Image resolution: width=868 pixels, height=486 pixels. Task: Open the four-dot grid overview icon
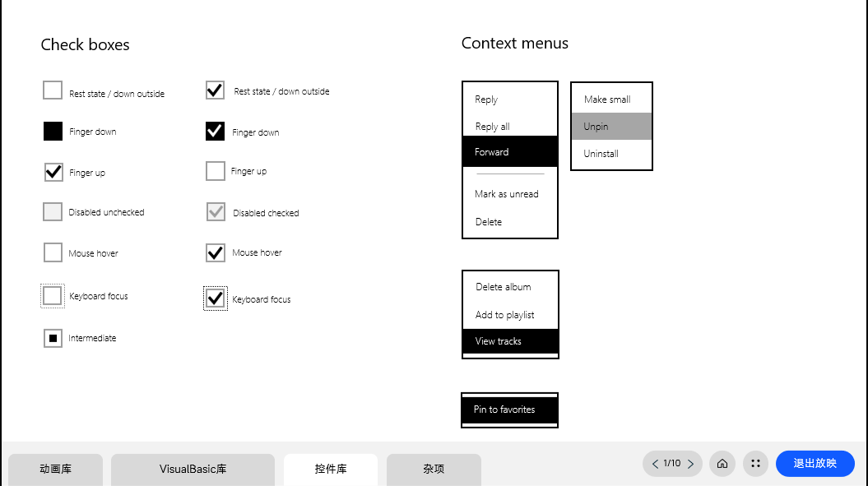point(755,464)
